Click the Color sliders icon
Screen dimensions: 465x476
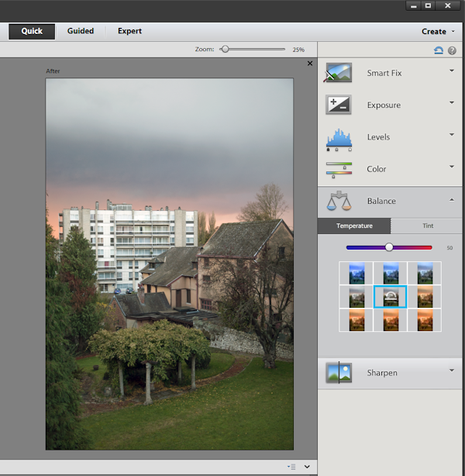click(339, 169)
